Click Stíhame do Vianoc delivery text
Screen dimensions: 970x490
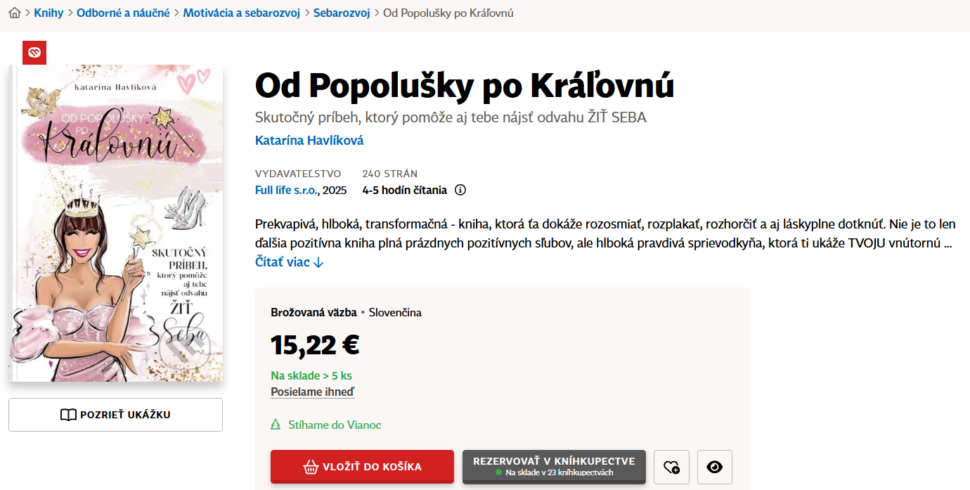pyautogui.click(x=334, y=425)
